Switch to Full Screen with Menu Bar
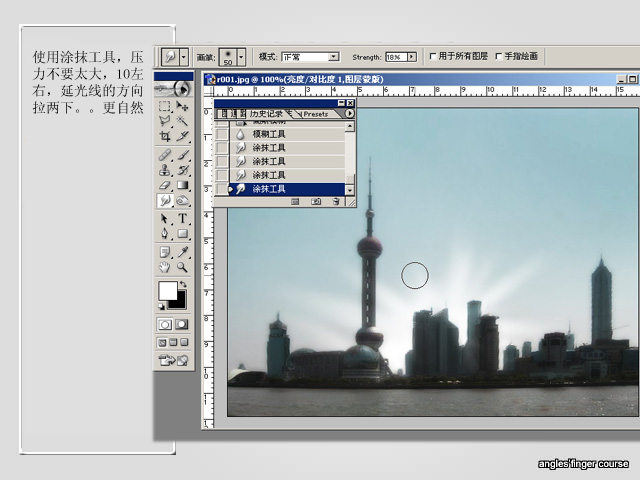This screenshot has width=640, height=480. click(x=173, y=342)
